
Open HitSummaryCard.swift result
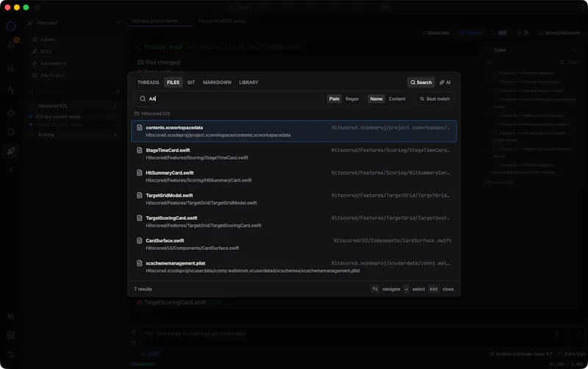(294, 176)
